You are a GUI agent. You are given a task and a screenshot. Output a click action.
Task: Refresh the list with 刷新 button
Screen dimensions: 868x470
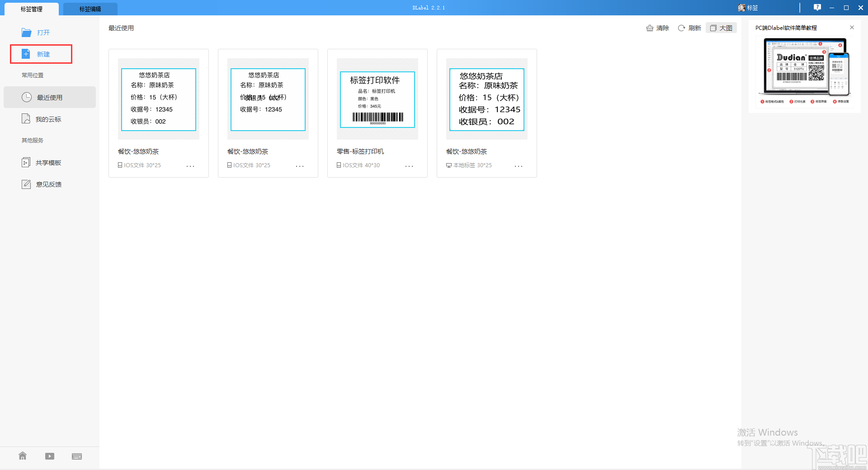(689, 28)
